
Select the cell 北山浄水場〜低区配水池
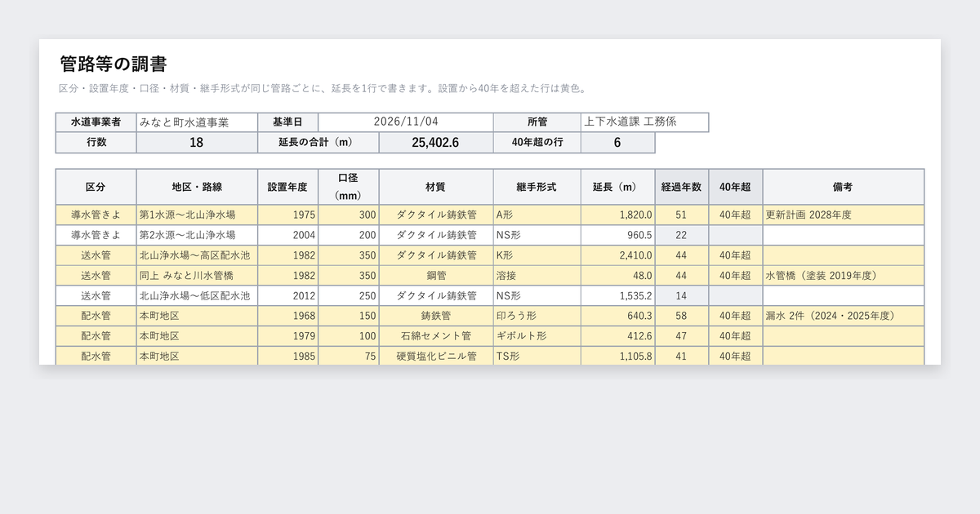coord(197,295)
